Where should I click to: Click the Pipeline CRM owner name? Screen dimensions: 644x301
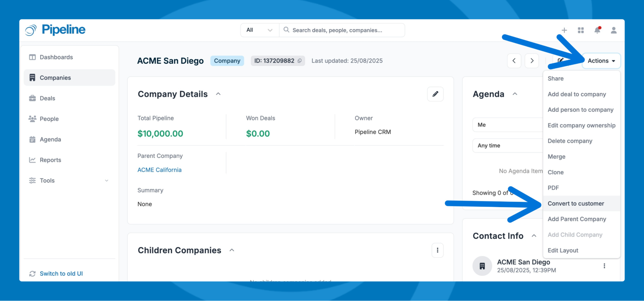click(x=373, y=132)
